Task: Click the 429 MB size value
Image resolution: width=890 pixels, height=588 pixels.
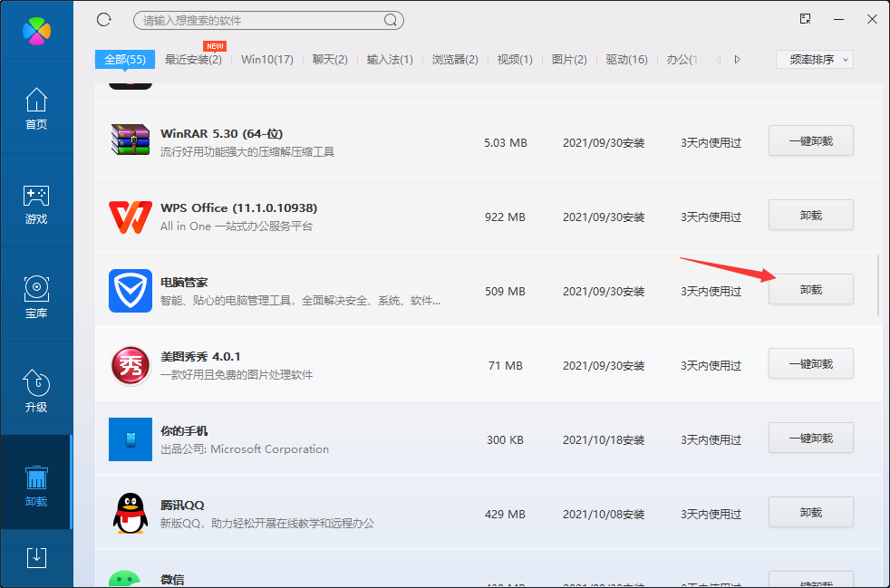Action: click(x=505, y=515)
